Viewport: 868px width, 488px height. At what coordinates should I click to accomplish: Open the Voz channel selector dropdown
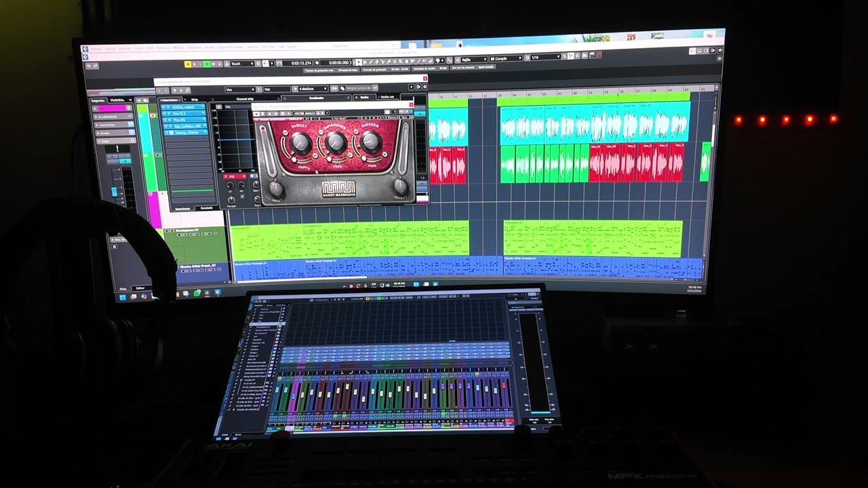tap(240, 89)
